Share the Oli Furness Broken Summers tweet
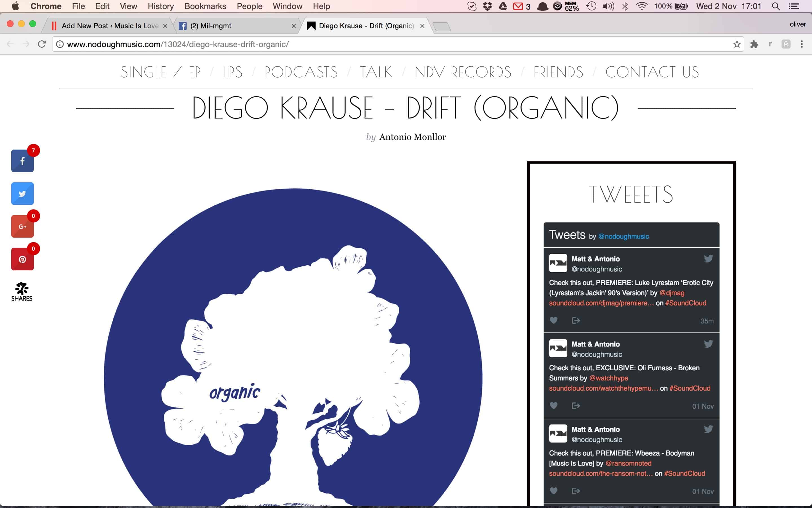Image resolution: width=812 pixels, height=508 pixels. (x=576, y=406)
